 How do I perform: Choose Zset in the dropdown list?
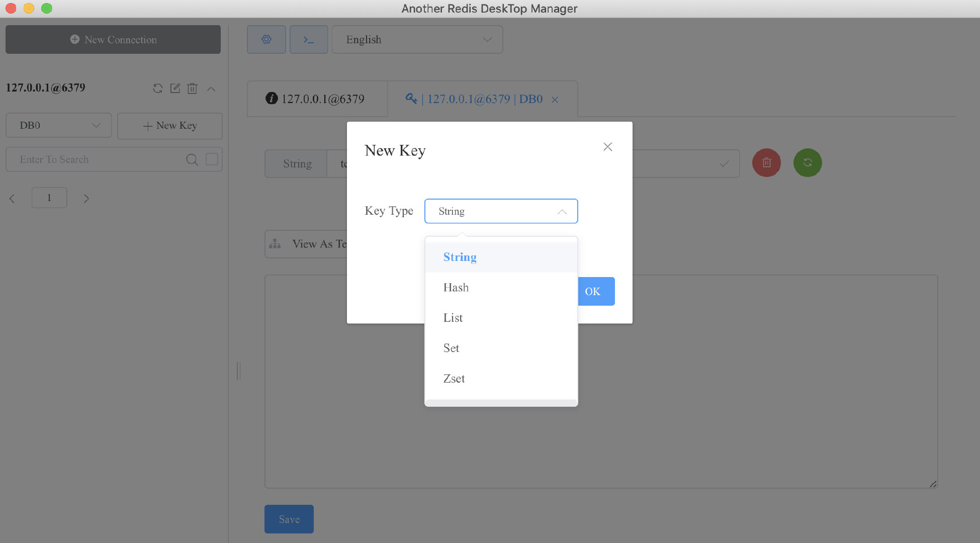pos(454,379)
